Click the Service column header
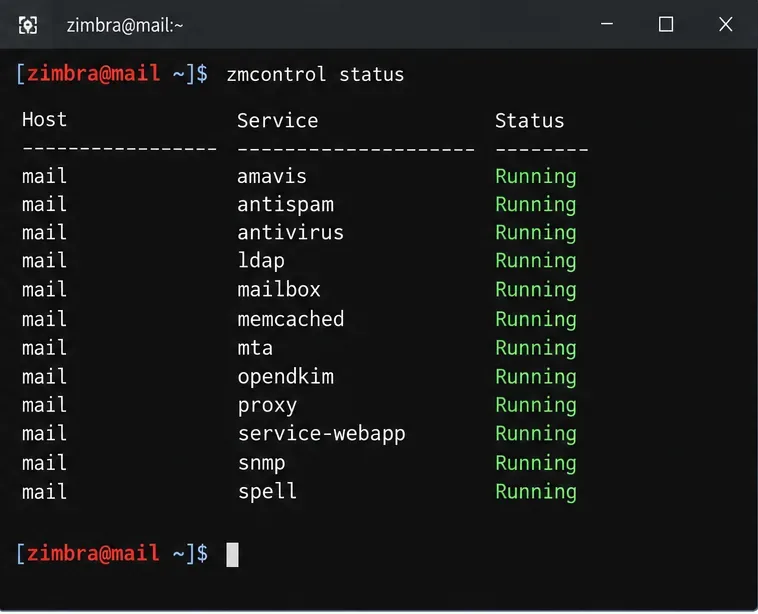The image size is (758, 614). [x=277, y=120]
